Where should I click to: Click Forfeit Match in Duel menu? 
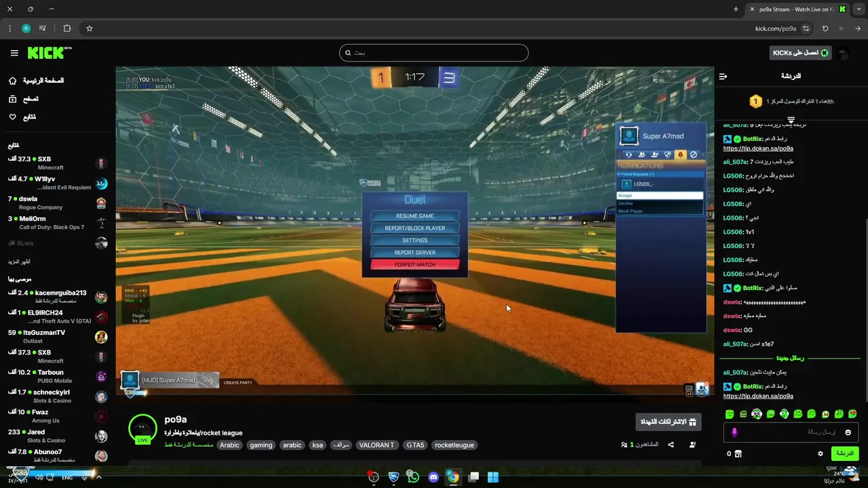click(x=415, y=264)
